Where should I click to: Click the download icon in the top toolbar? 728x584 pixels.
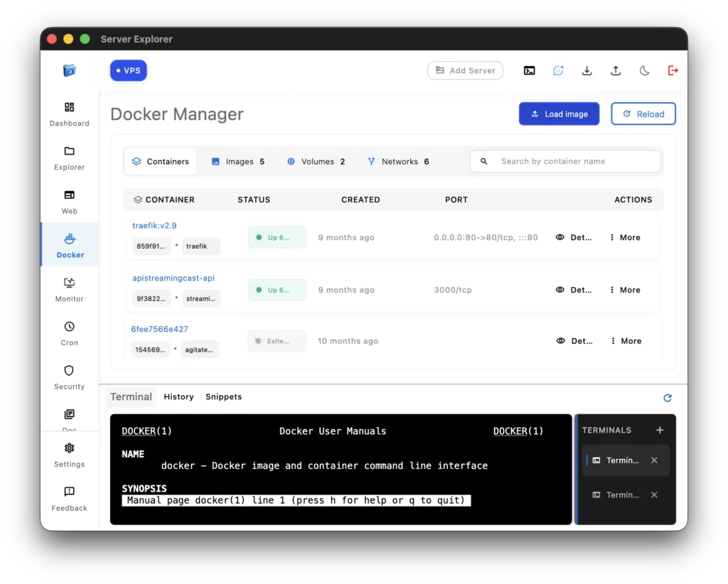pos(587,70)
